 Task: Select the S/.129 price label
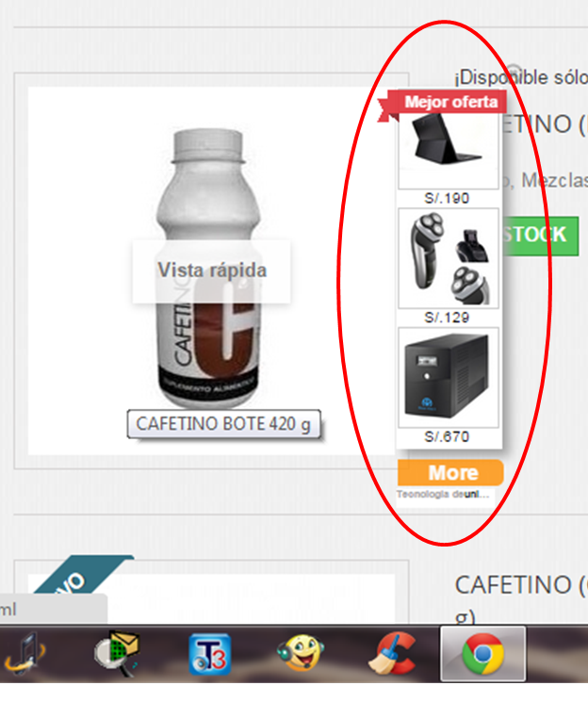pos(447,318)
